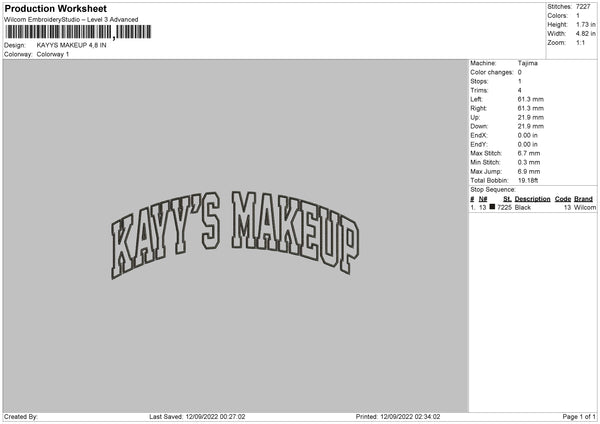Image resolution: width=600 pixels, height=424 pixels.
Task: Click the KAYY'S MAKEUP embroidery design preview
Action: (x=235, y=235)
